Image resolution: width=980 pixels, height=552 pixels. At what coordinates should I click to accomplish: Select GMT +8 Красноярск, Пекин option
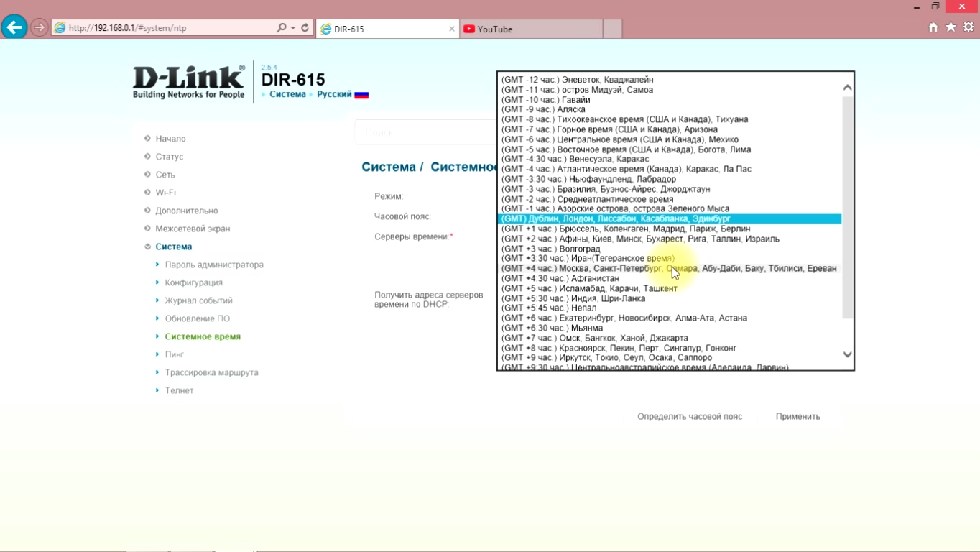tap(670, 348)
